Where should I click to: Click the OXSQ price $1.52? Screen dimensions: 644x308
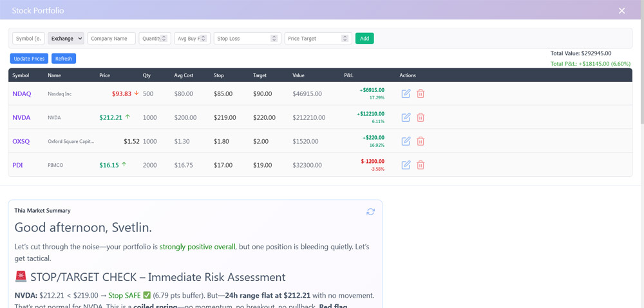coord(131,141)
